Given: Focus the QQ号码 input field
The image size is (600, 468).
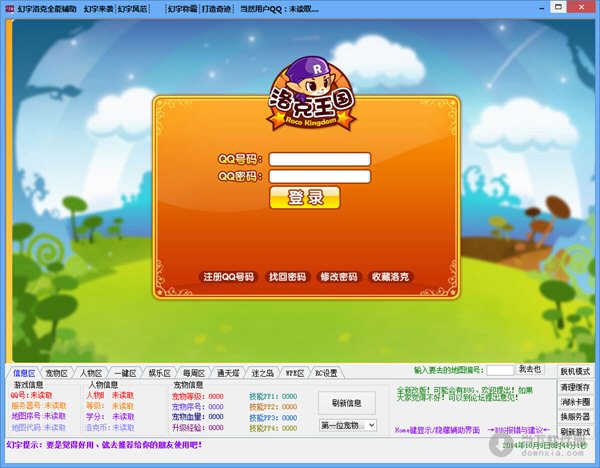Looking at the screenshot, I should (320, 159).
